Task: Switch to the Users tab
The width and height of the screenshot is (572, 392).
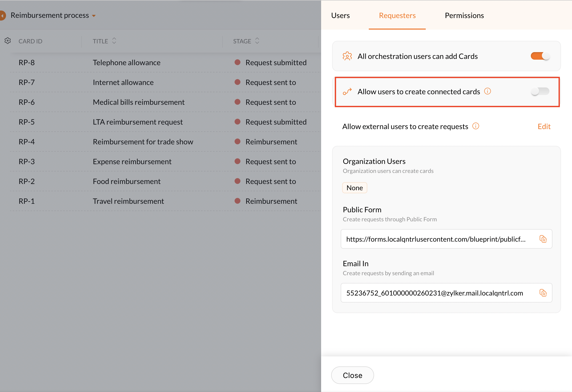Action: [340, 16]
